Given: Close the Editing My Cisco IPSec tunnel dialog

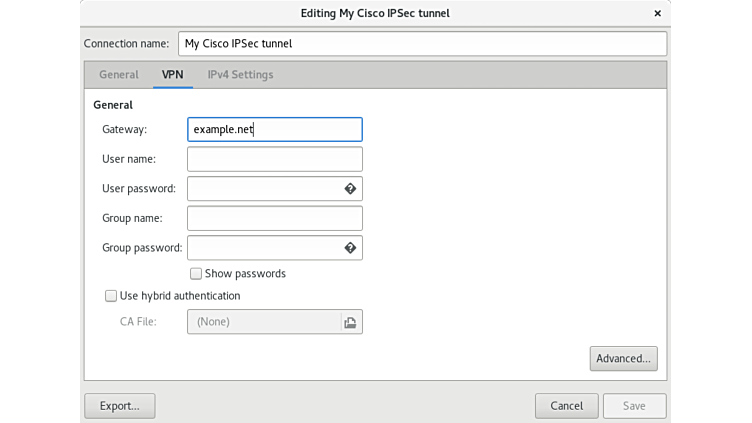Looking at the screenshot, I should click(x=657, y=13).
